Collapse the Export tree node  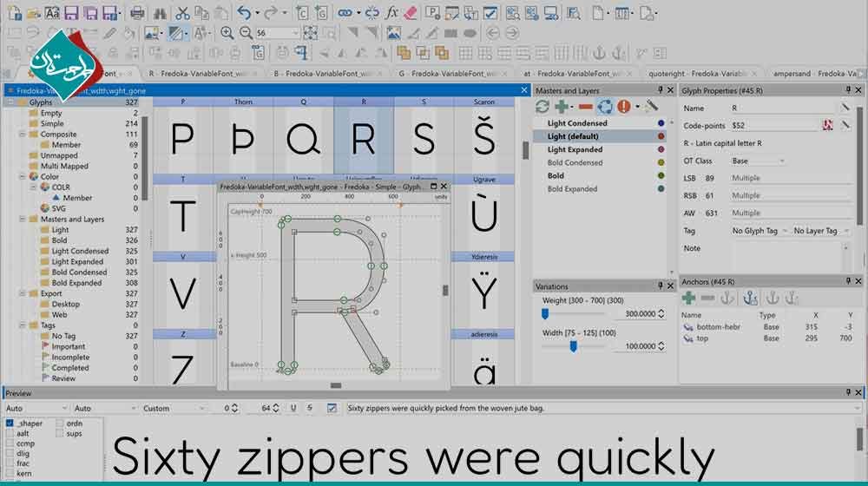pos(23,293)
